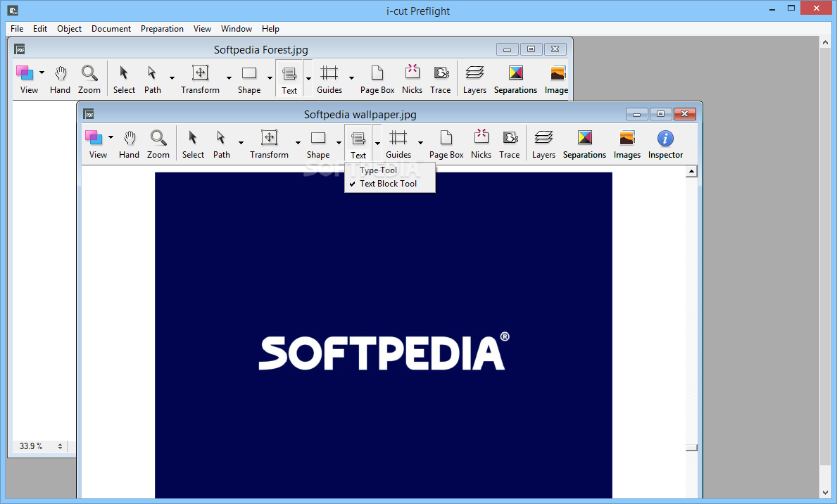Open the Object menu
This screenshot has width=837, height=504.
coord(70,29)
